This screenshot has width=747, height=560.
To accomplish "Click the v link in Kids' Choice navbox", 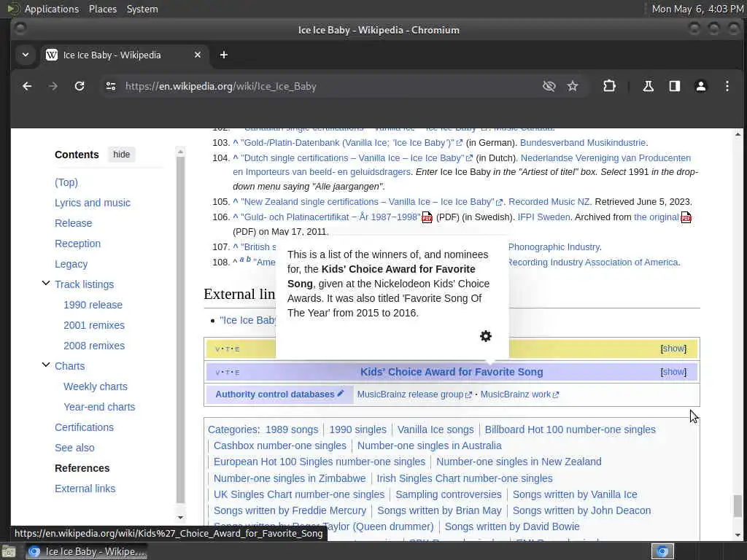I will point(217,373).
